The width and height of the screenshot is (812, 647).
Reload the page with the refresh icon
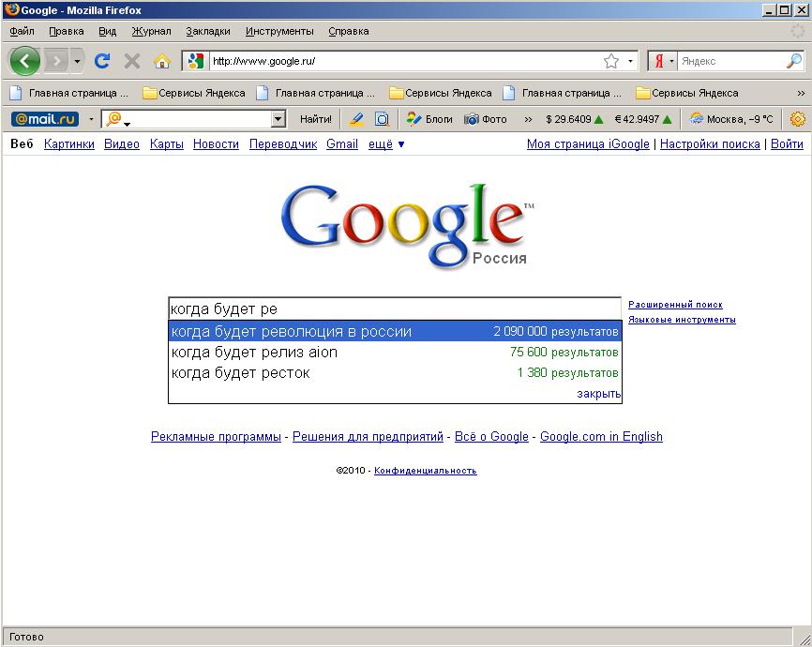102,61
